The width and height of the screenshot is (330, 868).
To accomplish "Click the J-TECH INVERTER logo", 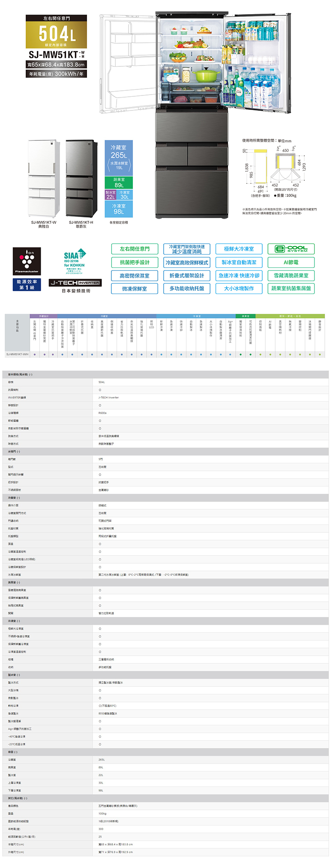I will pos(75,283).
